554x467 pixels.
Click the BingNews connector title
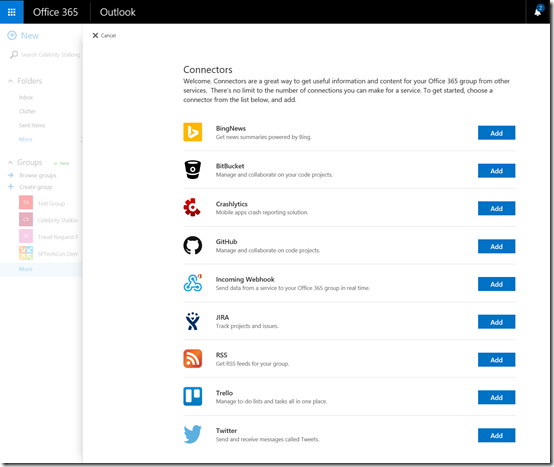(231, 128)
